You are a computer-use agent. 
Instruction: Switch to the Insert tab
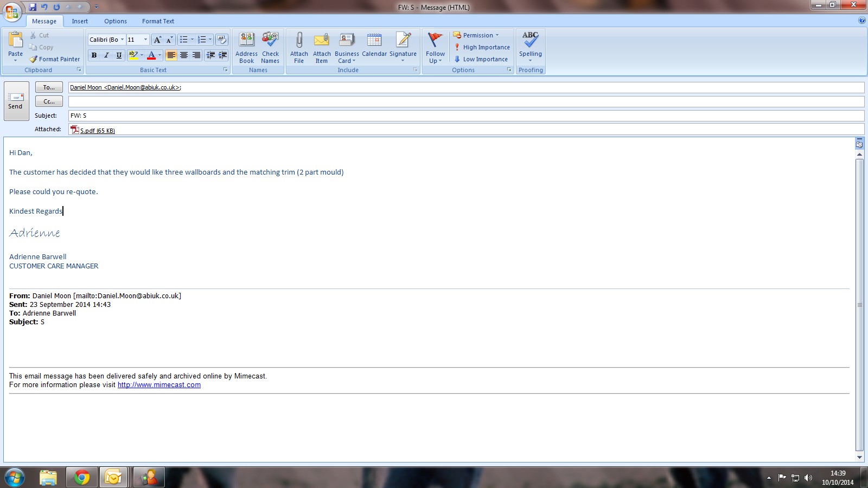[x=80, y=21]
